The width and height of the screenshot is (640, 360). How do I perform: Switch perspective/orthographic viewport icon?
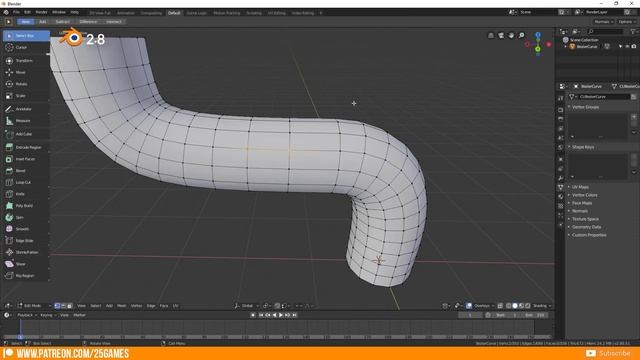(491, 36)
